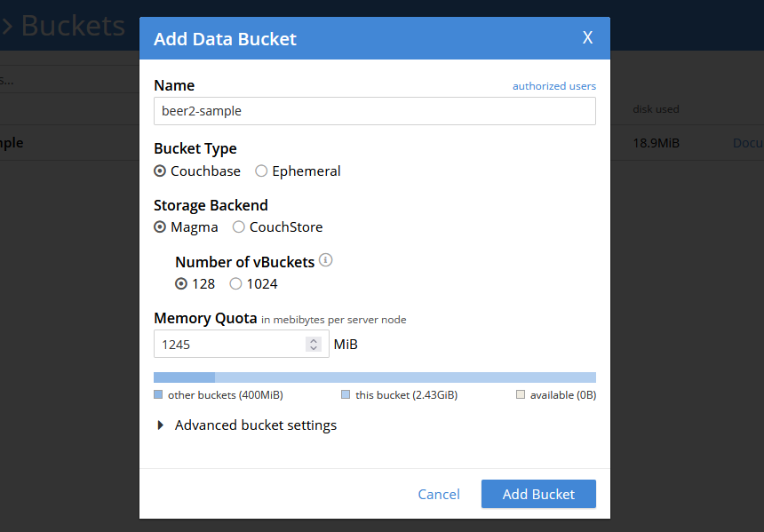Choose CouchStore storage backend
The image size is (764, 532).
(x=238, y=227)
